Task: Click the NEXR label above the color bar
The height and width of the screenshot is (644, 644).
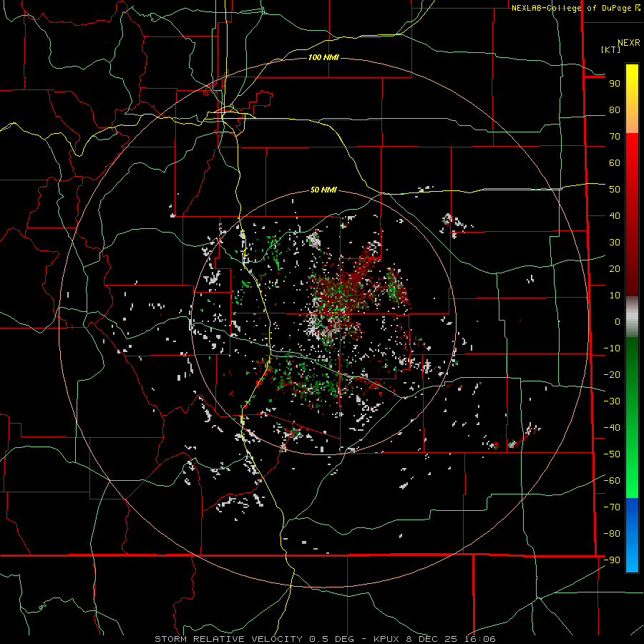Action: 629,43
